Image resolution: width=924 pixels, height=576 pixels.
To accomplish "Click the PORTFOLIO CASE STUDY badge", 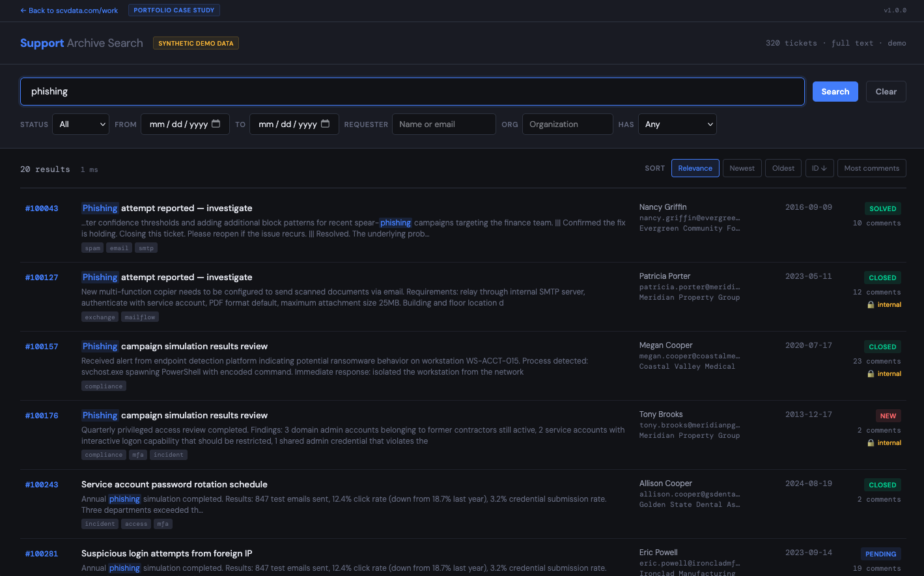I will point(174,10).
